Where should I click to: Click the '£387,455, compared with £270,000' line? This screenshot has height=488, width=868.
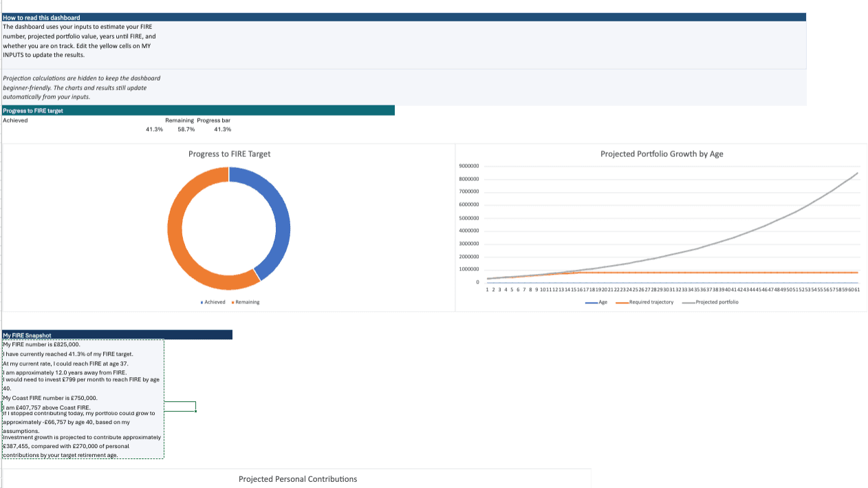point(82,446)
